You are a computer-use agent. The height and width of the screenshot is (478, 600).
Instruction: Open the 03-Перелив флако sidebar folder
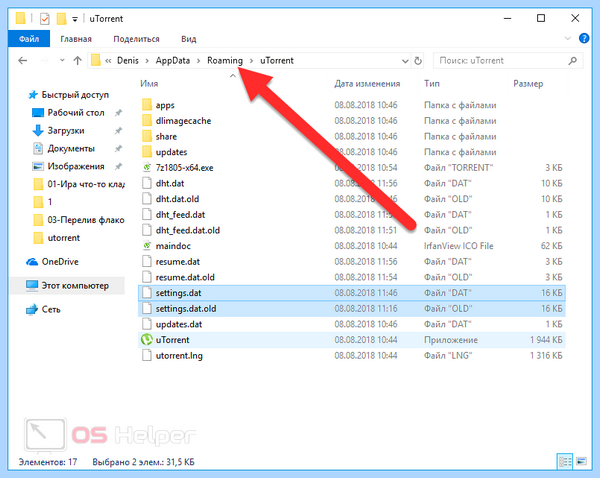[x=78, y=220]
